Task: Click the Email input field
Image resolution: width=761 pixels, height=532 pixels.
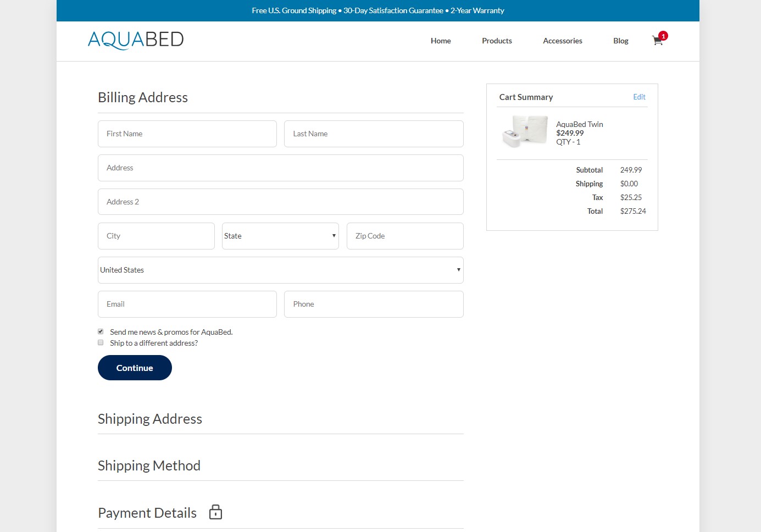Action: coord(187,304)
